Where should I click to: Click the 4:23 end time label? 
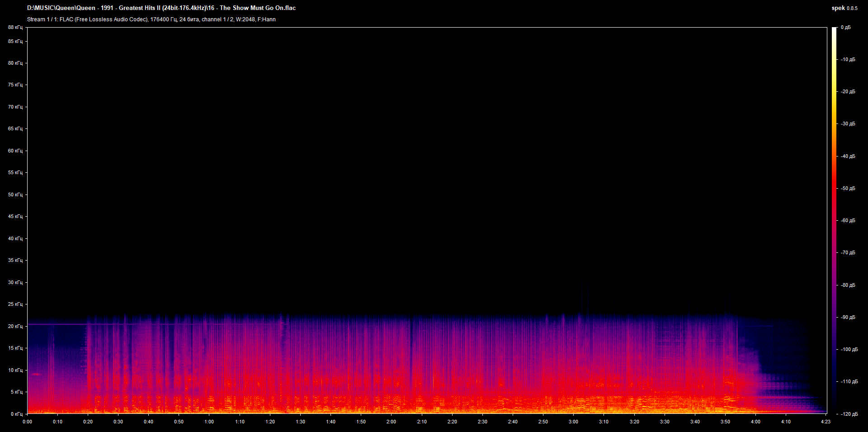[x=826, y=422]
